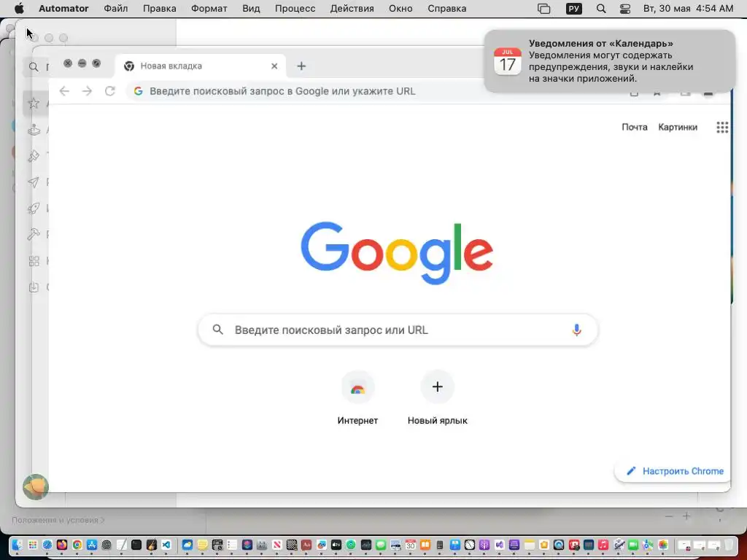Image resolution: width=747 pixels, height=560 pixels.
Task: Click Положения и условия link in the back window
Action: point(58,520)
